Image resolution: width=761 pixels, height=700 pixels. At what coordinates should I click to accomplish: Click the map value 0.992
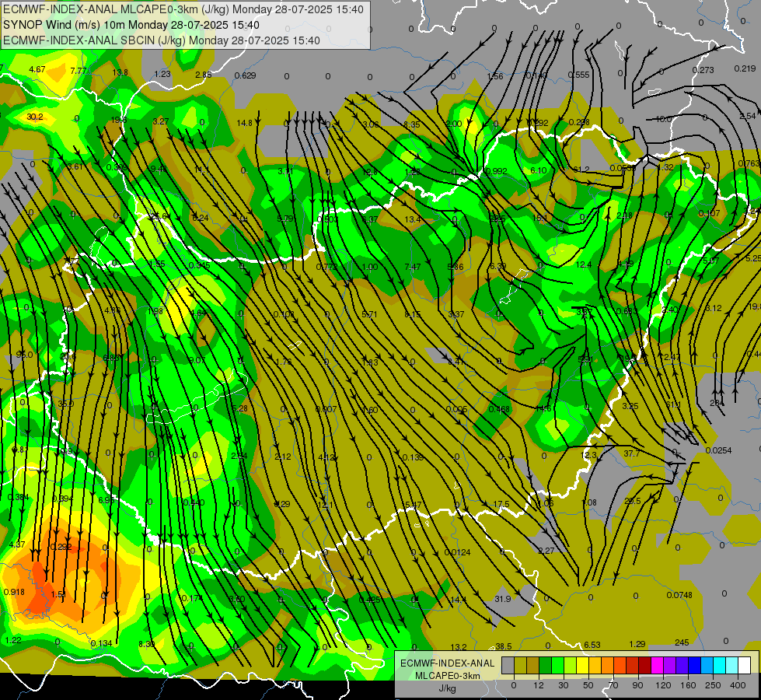(x=496, y=171)
